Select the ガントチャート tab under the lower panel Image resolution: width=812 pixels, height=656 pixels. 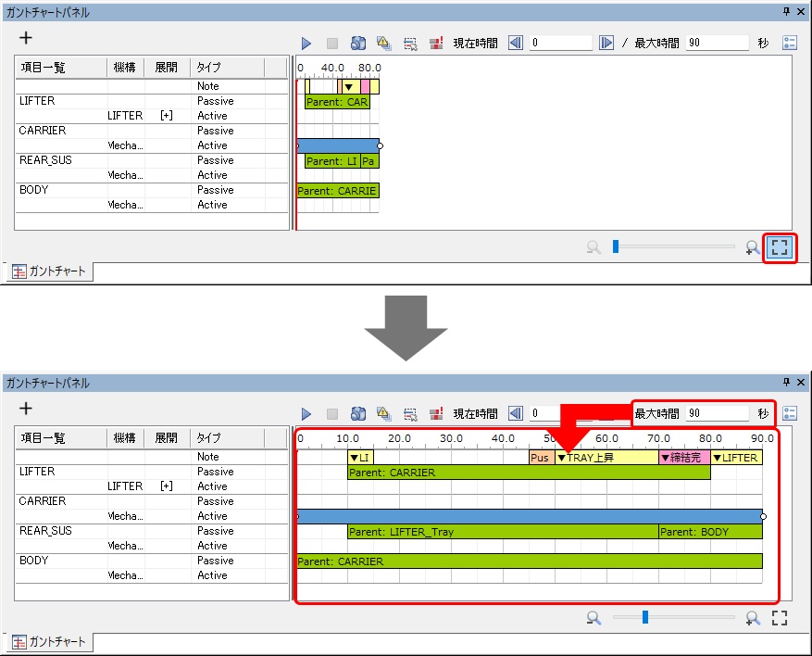click(x=51, y=642)
